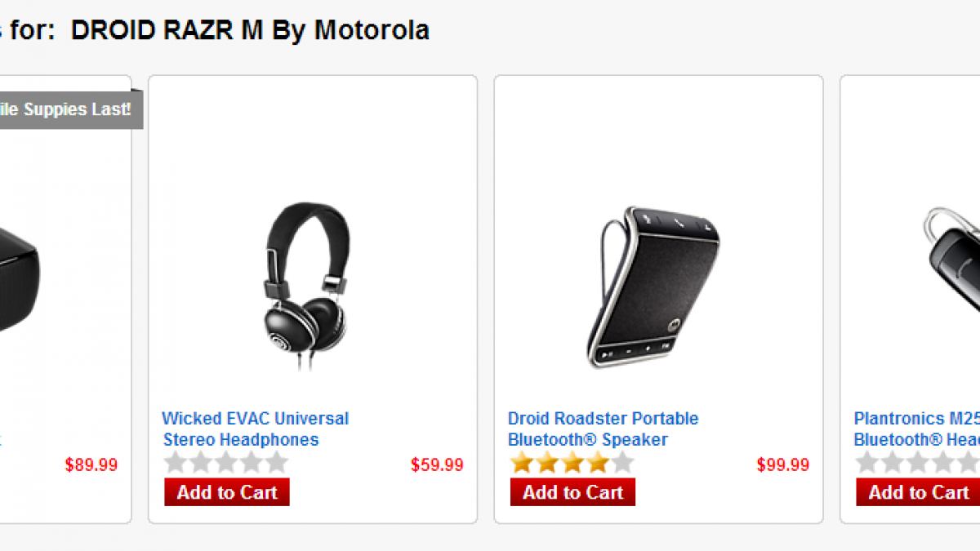Click the While Supplies Last banner
Image resolution: width=980 pixels, height=551 pixels.
pyautogui.click(x=69, y=109)
